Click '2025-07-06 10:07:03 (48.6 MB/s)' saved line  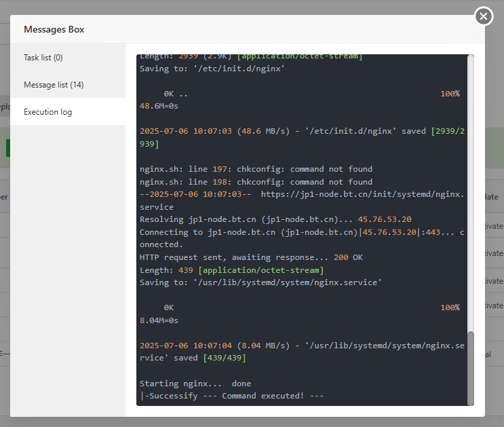(302, 137)
